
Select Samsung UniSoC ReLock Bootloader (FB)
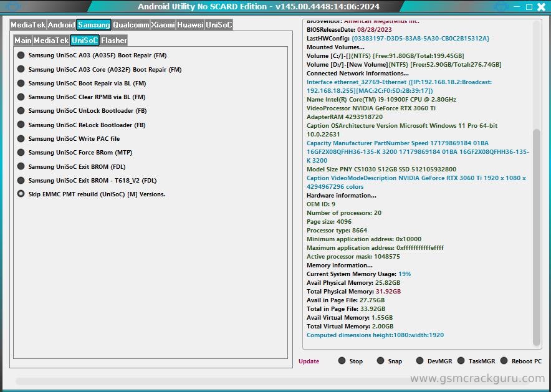coord(81,125)
